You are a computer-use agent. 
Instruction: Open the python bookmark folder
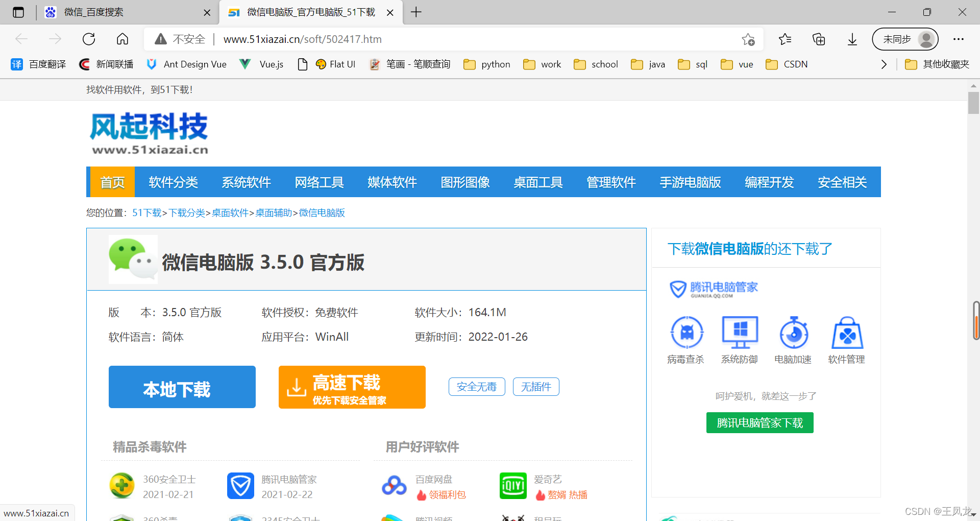487,64
